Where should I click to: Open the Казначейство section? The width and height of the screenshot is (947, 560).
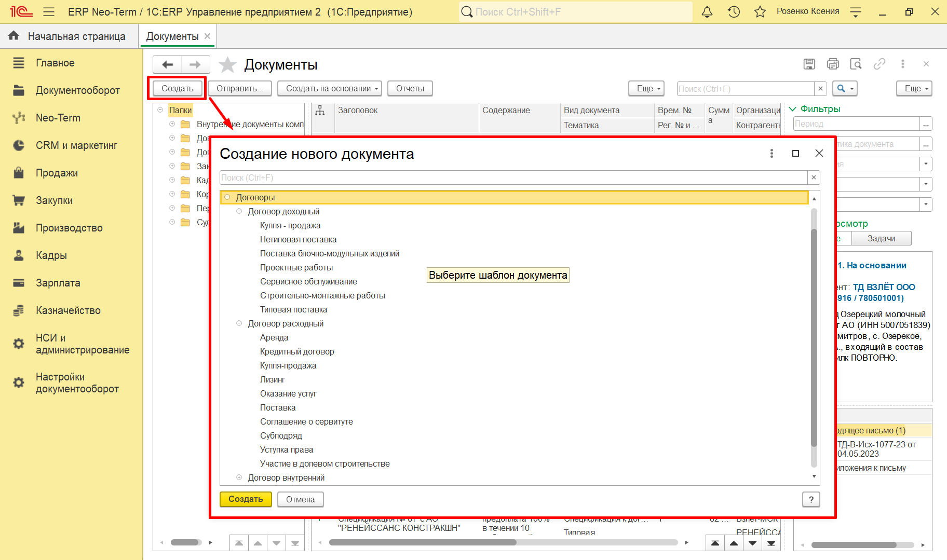(68, 310)
